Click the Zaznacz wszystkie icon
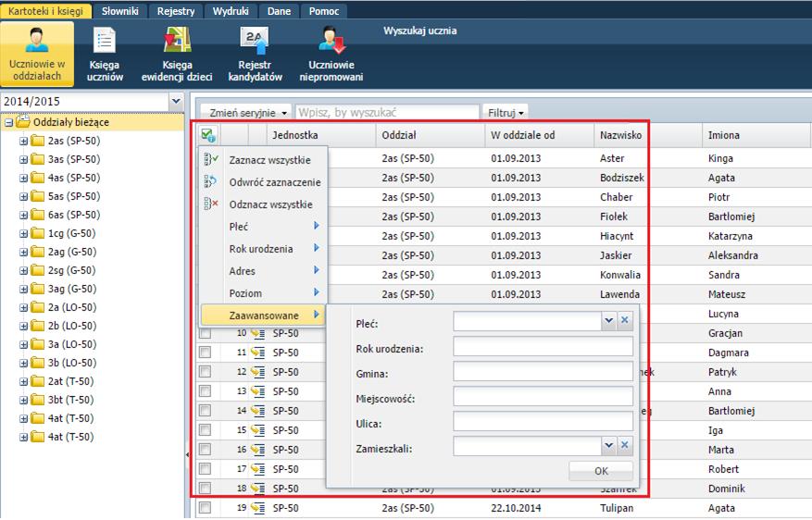The image size is (812, 520). [x=211, y=159]
